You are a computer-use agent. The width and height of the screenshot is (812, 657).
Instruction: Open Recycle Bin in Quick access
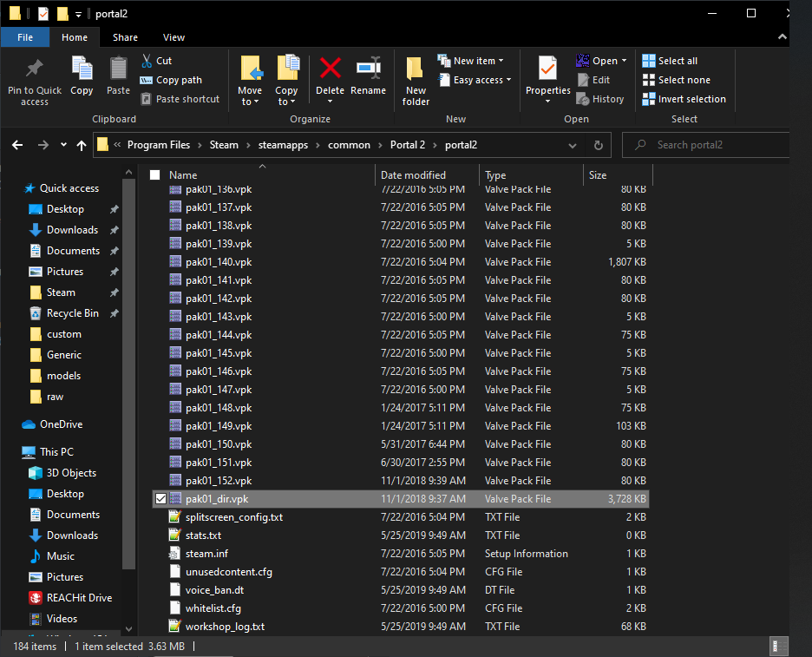63,313
